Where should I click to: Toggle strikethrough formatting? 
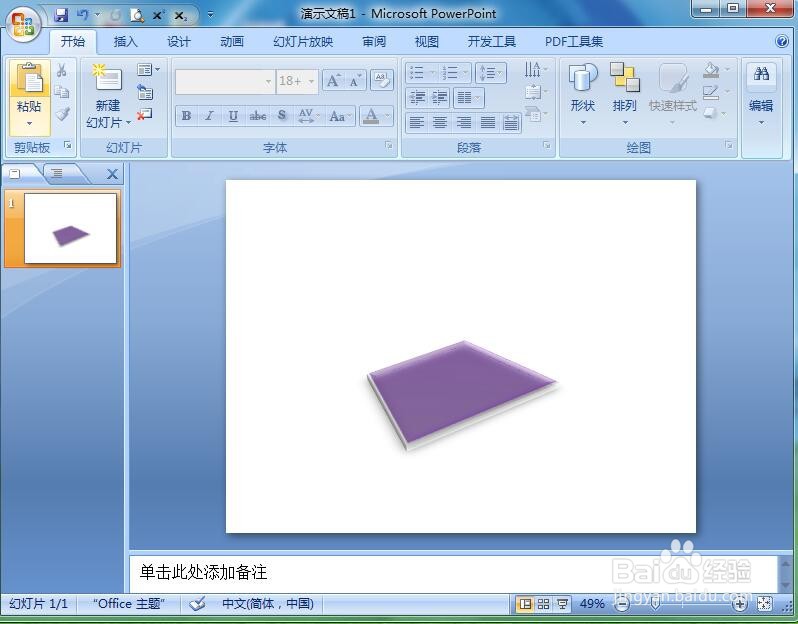258,116
